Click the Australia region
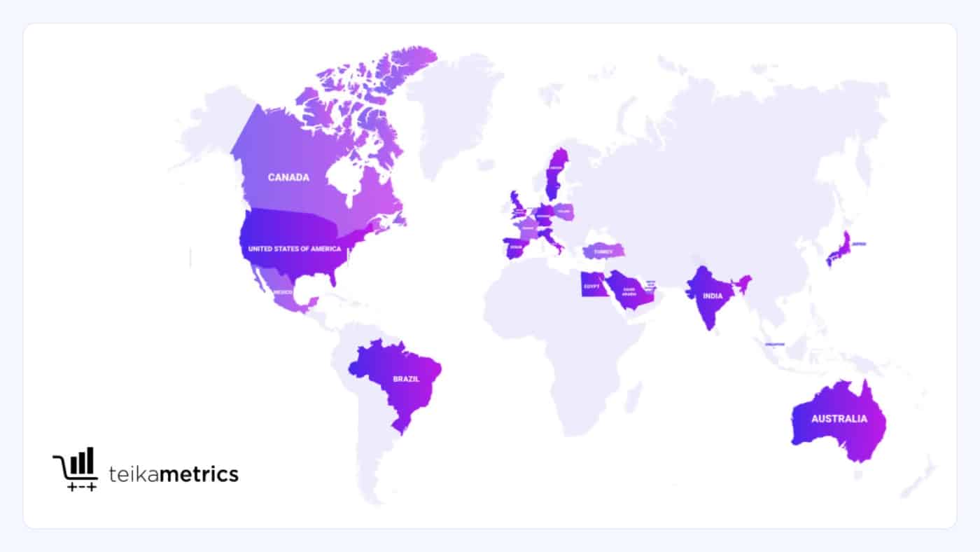This screenshot has height=552, width=980. [839, 419]
